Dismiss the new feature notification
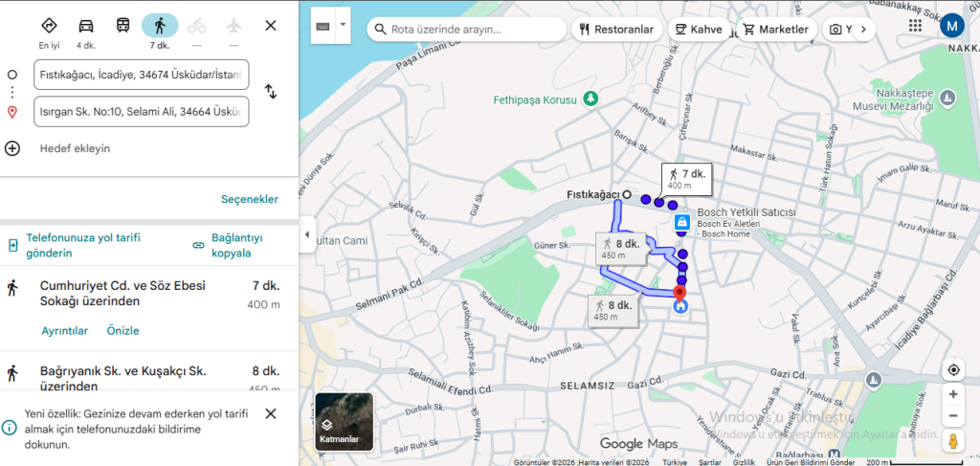The width and height of the screenshot is (980, 466). [271, 413]
